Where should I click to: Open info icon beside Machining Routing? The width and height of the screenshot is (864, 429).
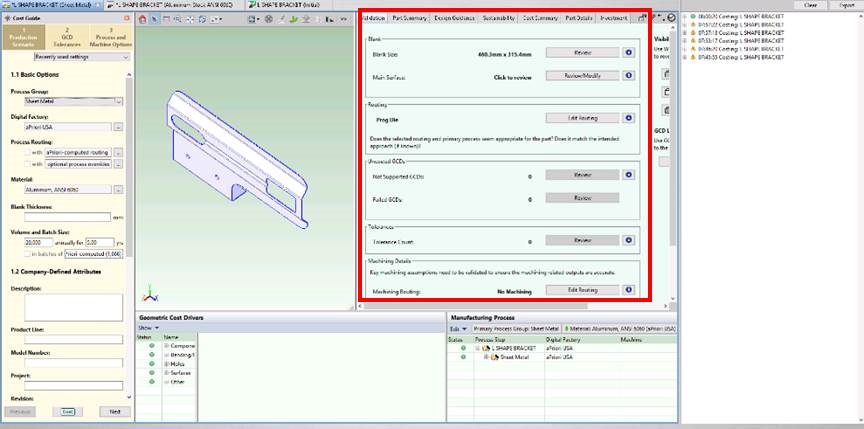point(629,290)
